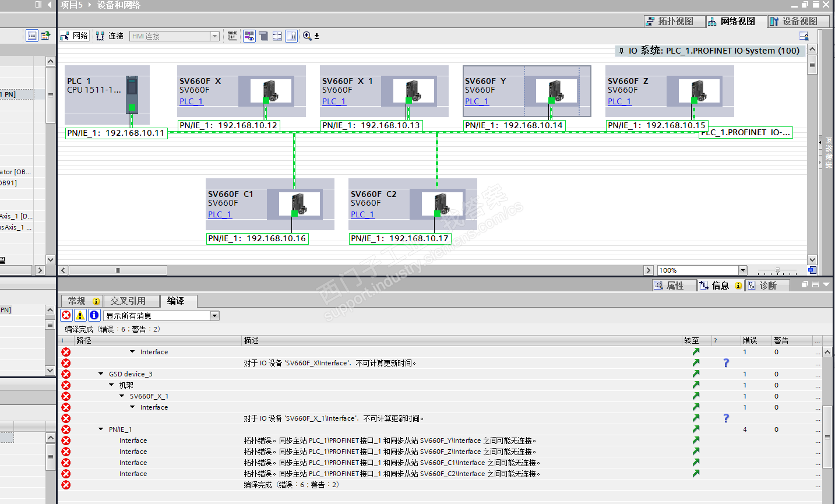Switch to the Network view (网络视图) tab

737,21
